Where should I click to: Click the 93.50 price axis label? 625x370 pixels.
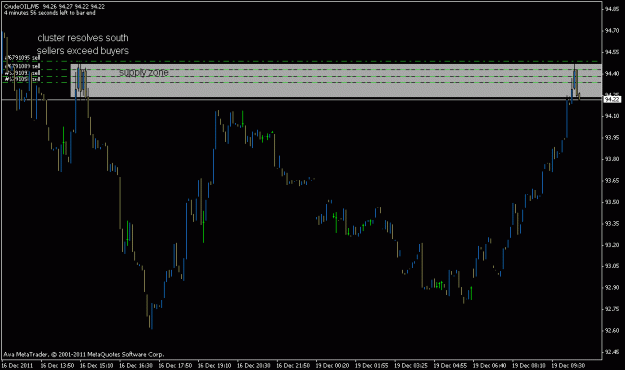pyautogui.click(x=612, y=202)
